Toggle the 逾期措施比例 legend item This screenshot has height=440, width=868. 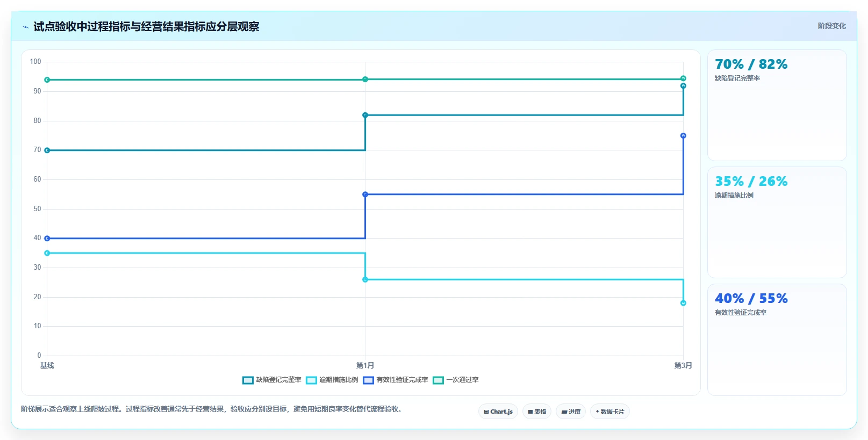point(332,380)
